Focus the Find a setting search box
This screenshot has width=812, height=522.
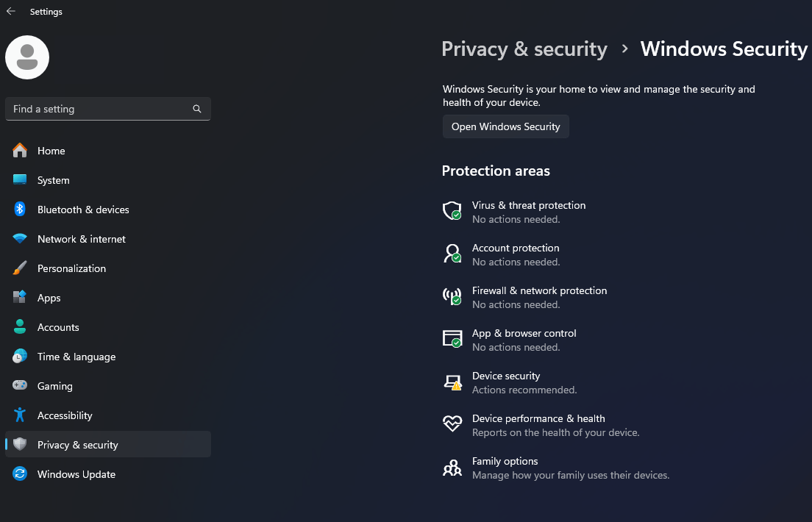coord(99,109)
